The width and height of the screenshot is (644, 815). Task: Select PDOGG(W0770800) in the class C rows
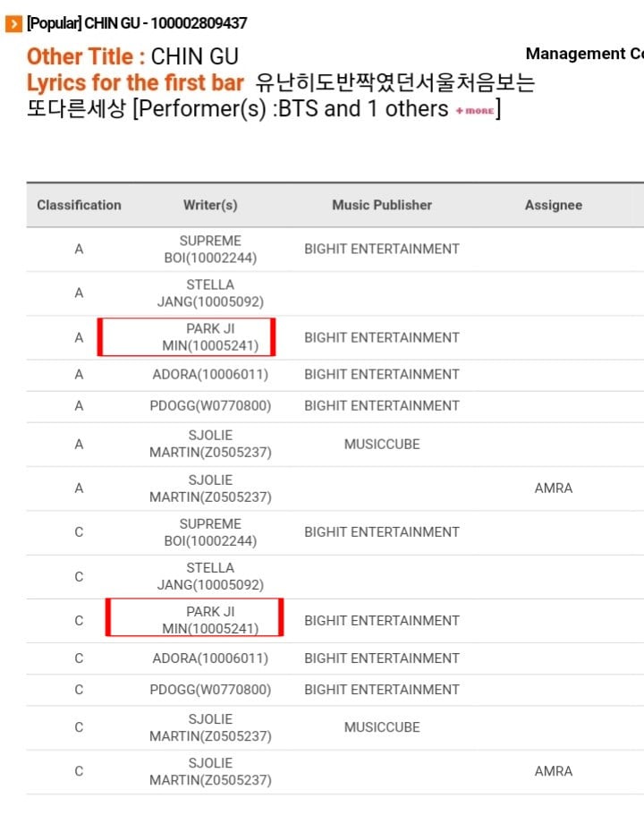tap(210, 690)
